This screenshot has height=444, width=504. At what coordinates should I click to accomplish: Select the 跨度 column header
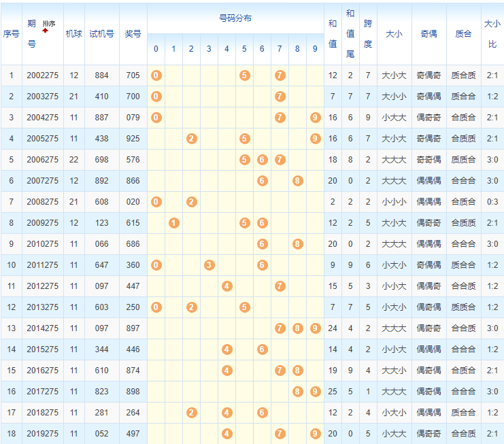coord(368,33)
